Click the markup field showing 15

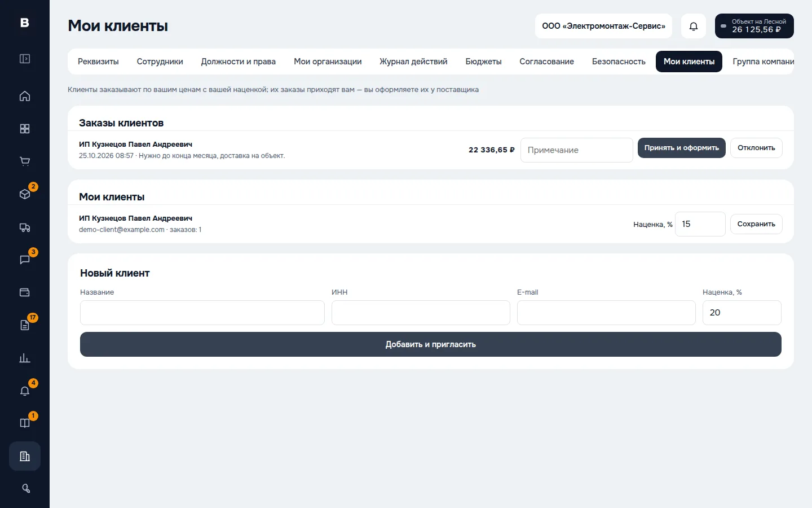[700, 224]
